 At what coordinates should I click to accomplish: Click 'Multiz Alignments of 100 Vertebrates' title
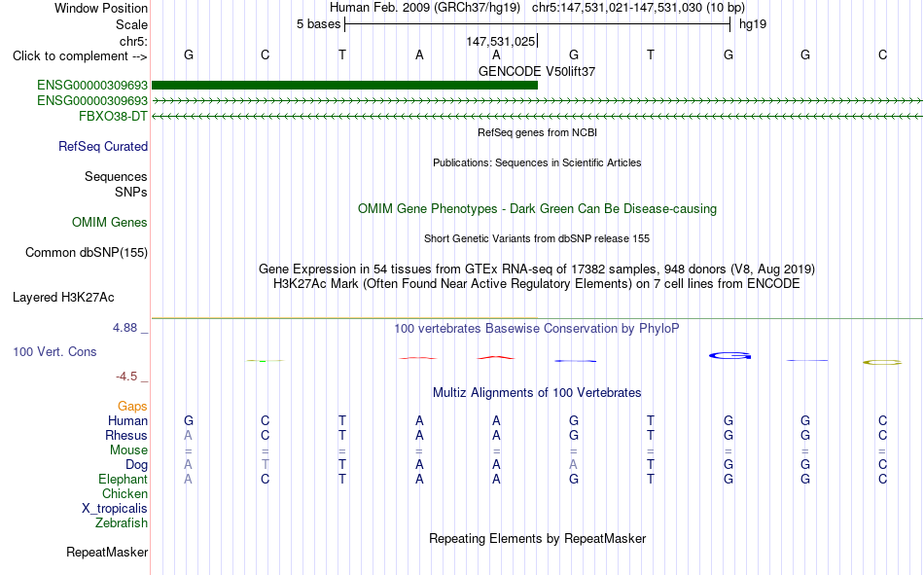[537, 393]
